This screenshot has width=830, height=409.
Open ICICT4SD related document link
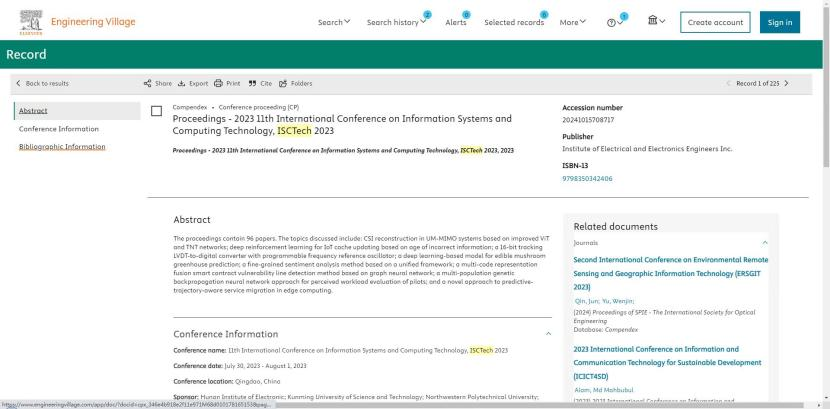coord(667,363)
